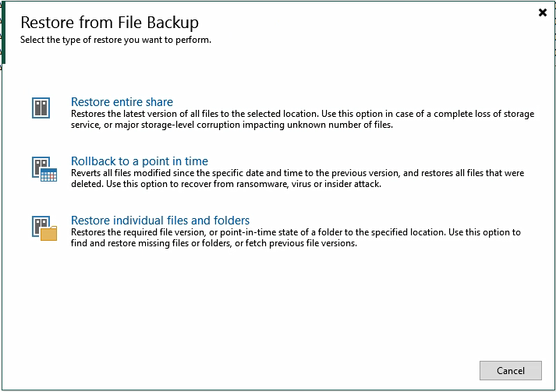Click the calendar overlay on the Rollback icon
The width and height of the screenshot is (556, 392).
pyautogui.click(x=49, y=175)
